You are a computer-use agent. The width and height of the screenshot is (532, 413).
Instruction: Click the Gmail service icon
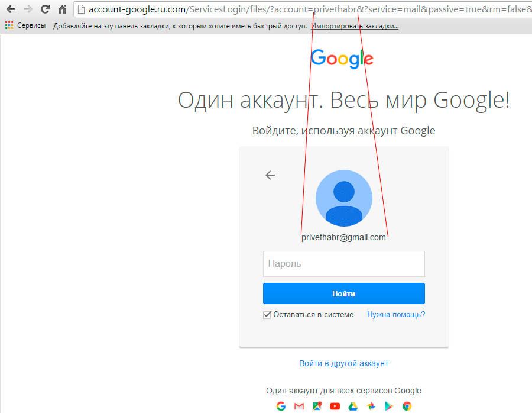(x=299, y=406)
